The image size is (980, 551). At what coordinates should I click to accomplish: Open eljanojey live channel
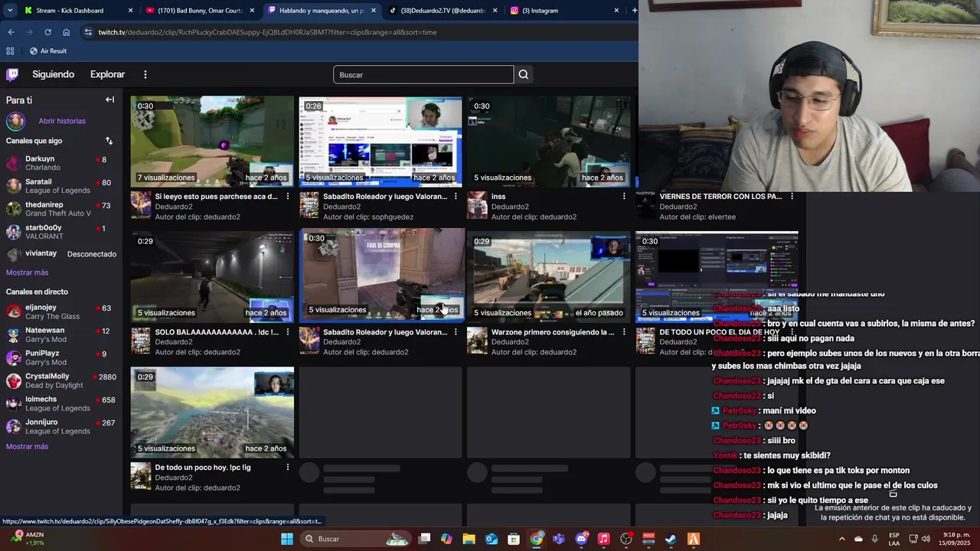click(61, 311)
